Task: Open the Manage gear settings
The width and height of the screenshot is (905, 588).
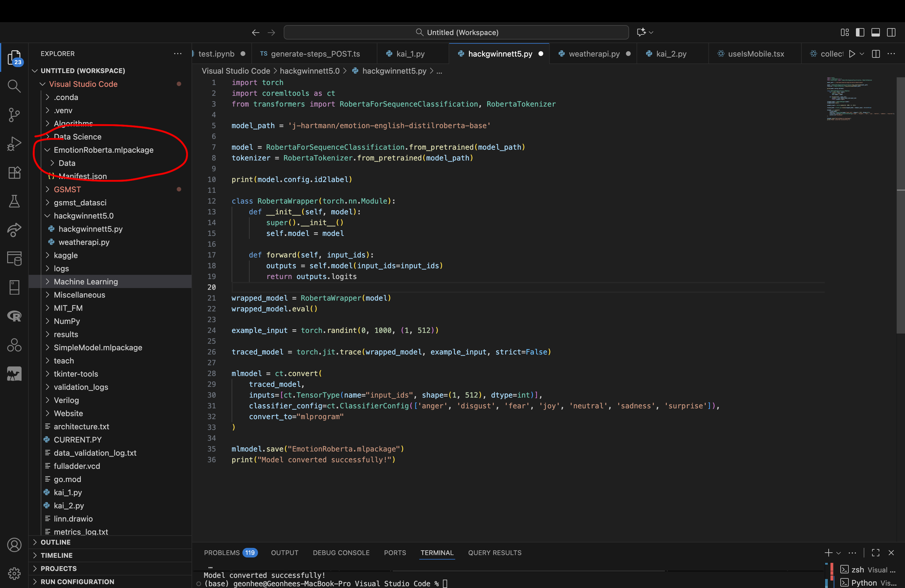Action: pos(14,573)
